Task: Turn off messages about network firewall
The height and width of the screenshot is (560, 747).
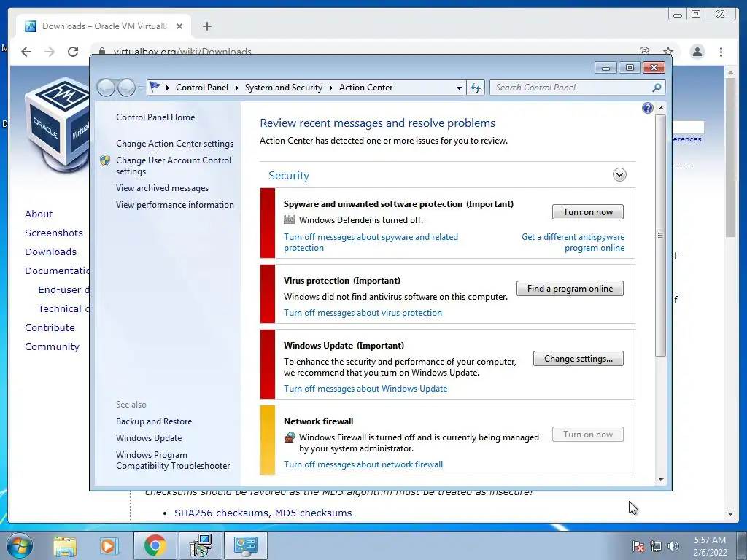Action: [363, 464]
